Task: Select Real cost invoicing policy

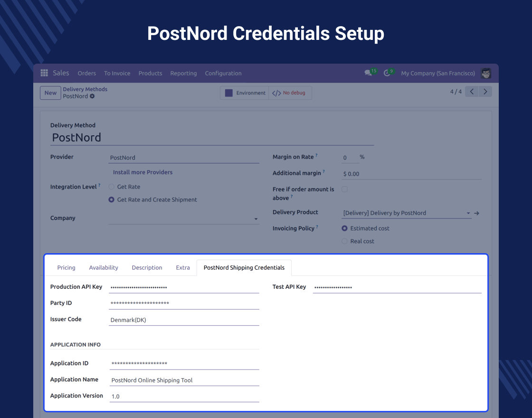Action: pyautogui.click(x=344, y=241)
